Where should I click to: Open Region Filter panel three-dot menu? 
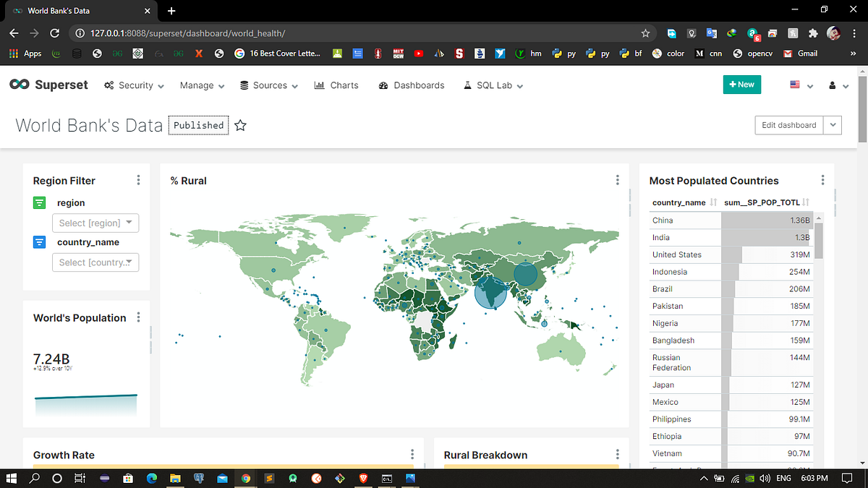point(138,180)
